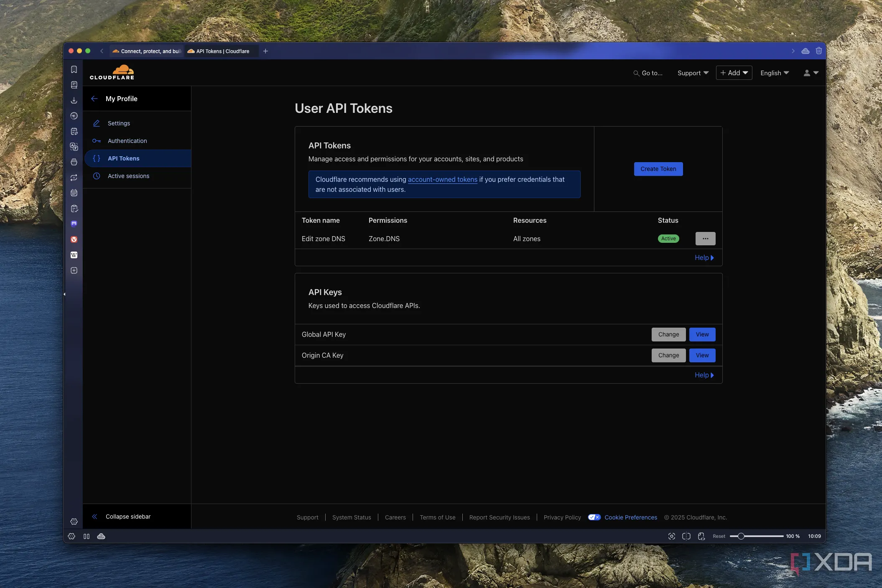Reset page zoom level
882x588 pixels.
tap(719, 536)
